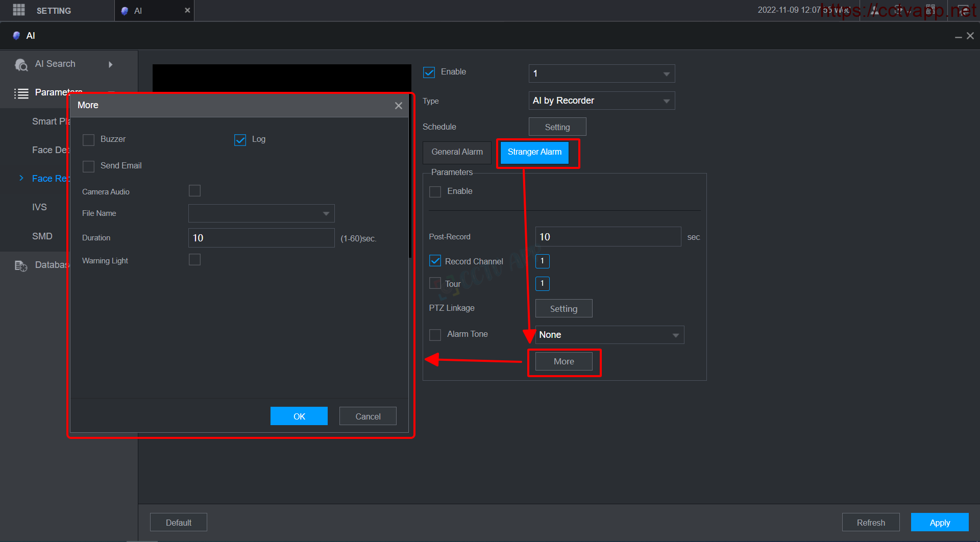Viewport: 980px width, 542px height.
Task: Switch to the General Alarm tab
Action: pyautogui.click(x=457, y=152)
